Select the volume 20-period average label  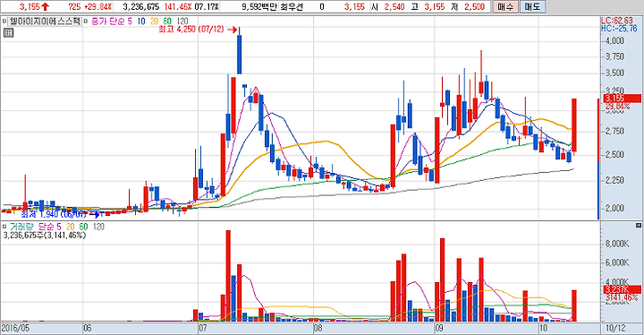click(x=71, y=227)
